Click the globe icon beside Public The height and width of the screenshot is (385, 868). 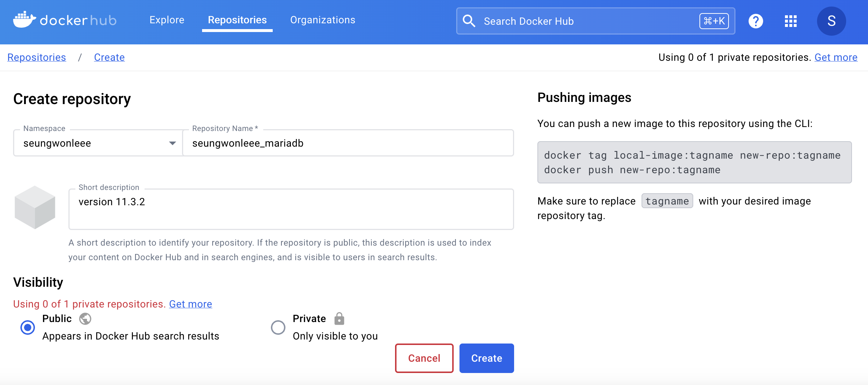coord(85,319)
